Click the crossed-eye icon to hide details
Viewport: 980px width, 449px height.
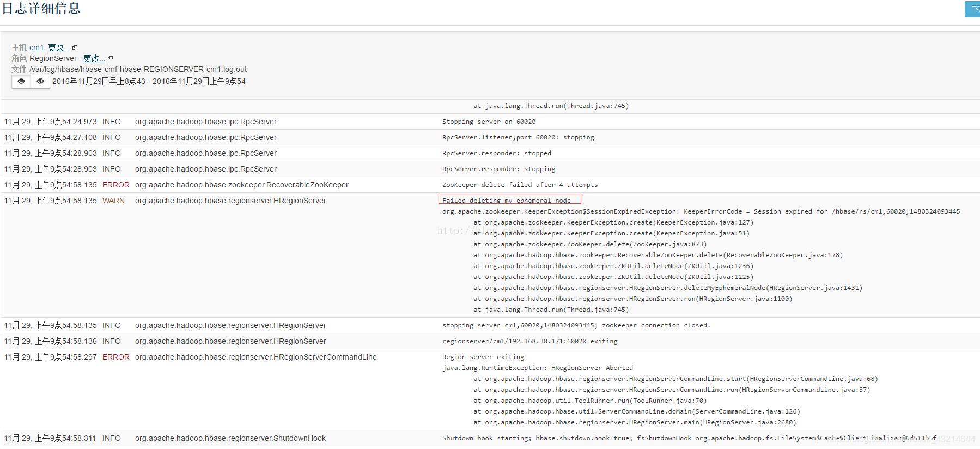pyautogui.click(x=40, y=82)
